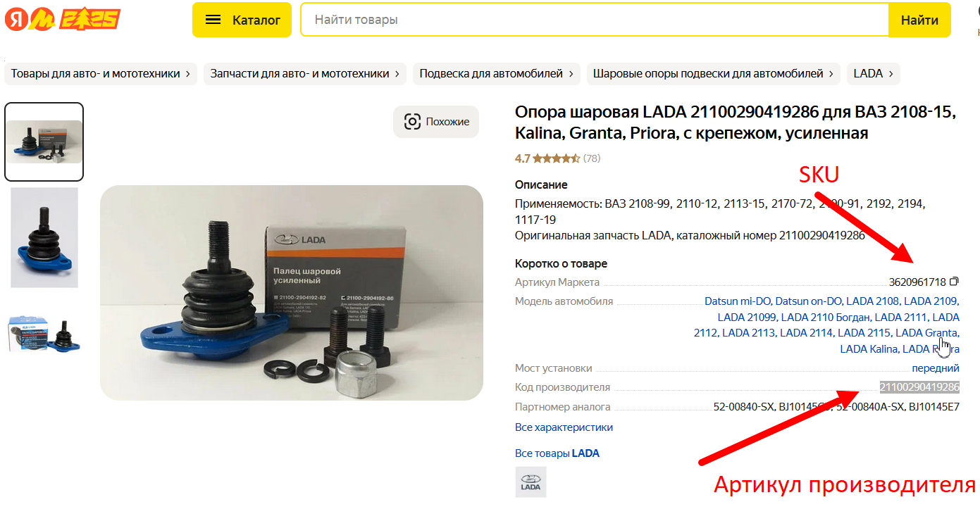980x521 pixels.
Task: Focus the Найти товары search field
Action: point(594,20)
